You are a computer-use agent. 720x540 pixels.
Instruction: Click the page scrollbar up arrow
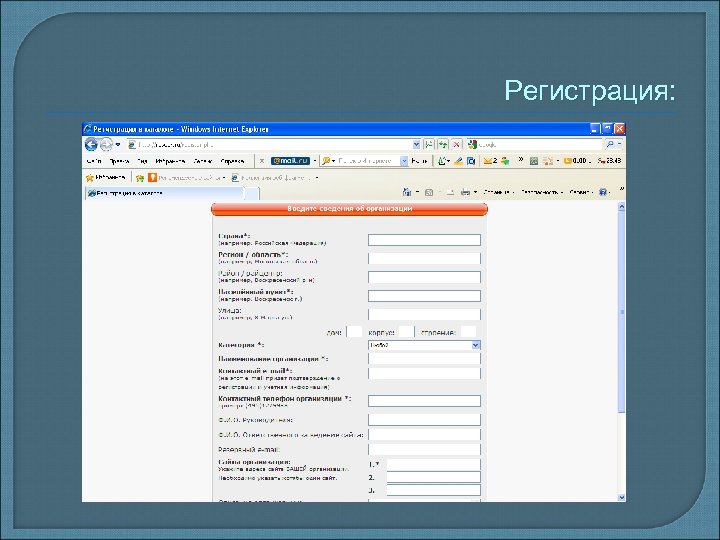pos(621,207)
